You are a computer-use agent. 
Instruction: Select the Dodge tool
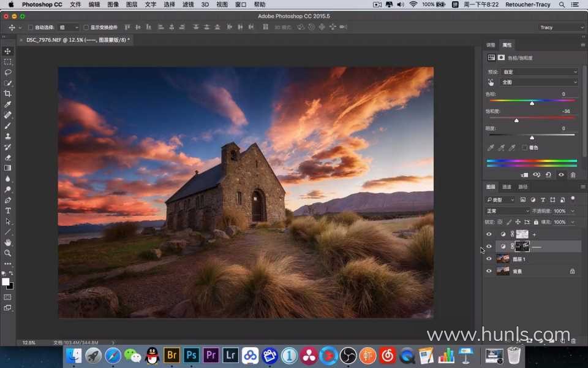7,190
